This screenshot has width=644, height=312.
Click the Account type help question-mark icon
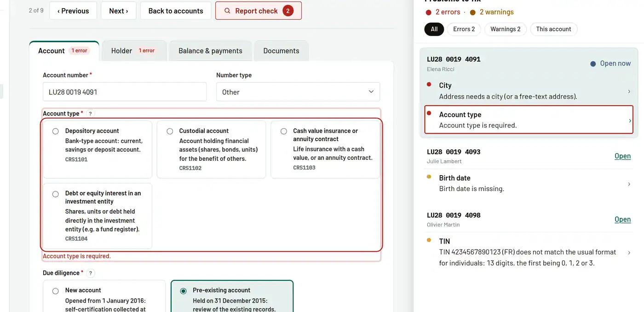[91, 113]
